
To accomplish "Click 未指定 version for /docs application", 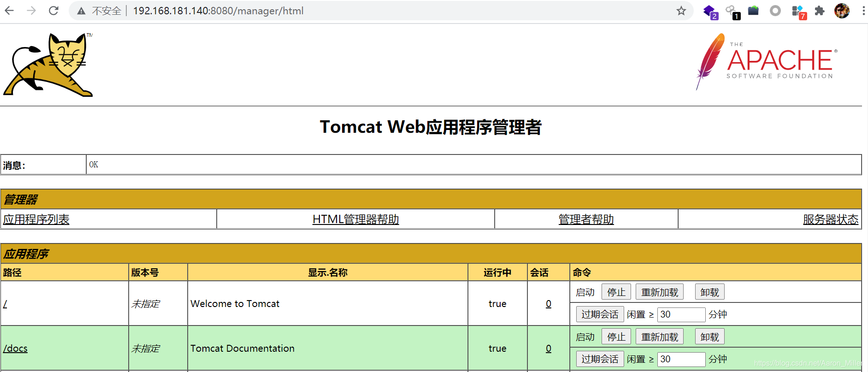I will point(146,348).
